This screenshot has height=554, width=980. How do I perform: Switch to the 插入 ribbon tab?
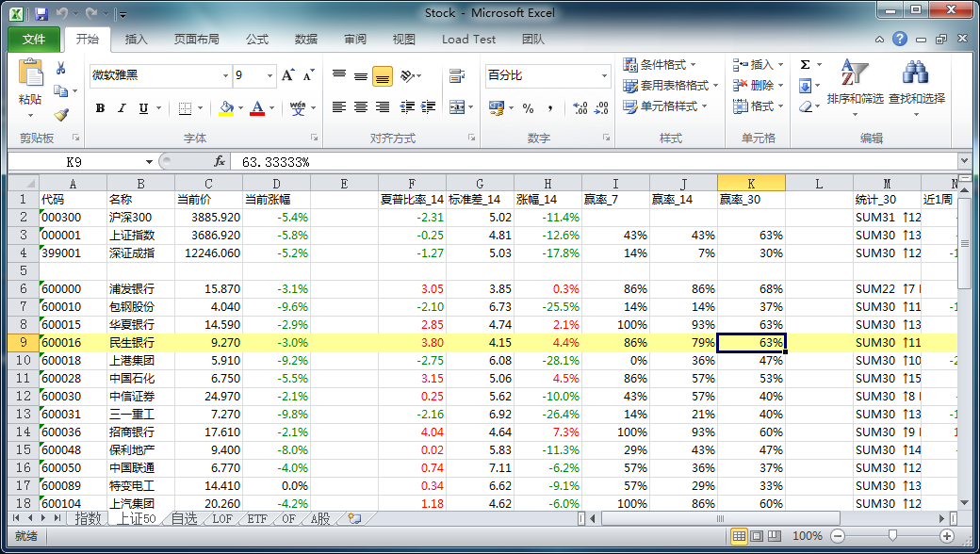136,40
